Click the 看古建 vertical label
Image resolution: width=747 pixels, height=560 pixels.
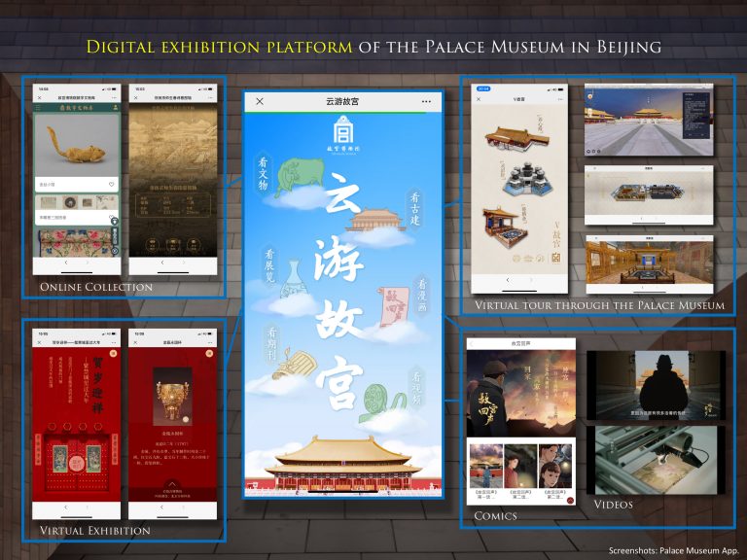(415, 209)
